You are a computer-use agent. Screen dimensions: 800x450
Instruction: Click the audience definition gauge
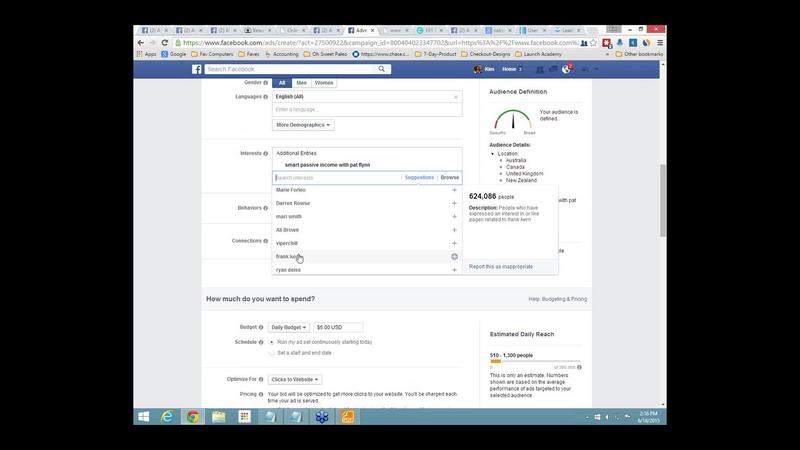(513, 120)
